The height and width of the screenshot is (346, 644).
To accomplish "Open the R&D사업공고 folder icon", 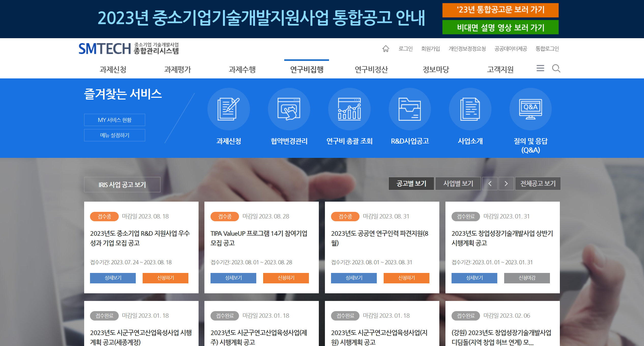I will [410, 109].
